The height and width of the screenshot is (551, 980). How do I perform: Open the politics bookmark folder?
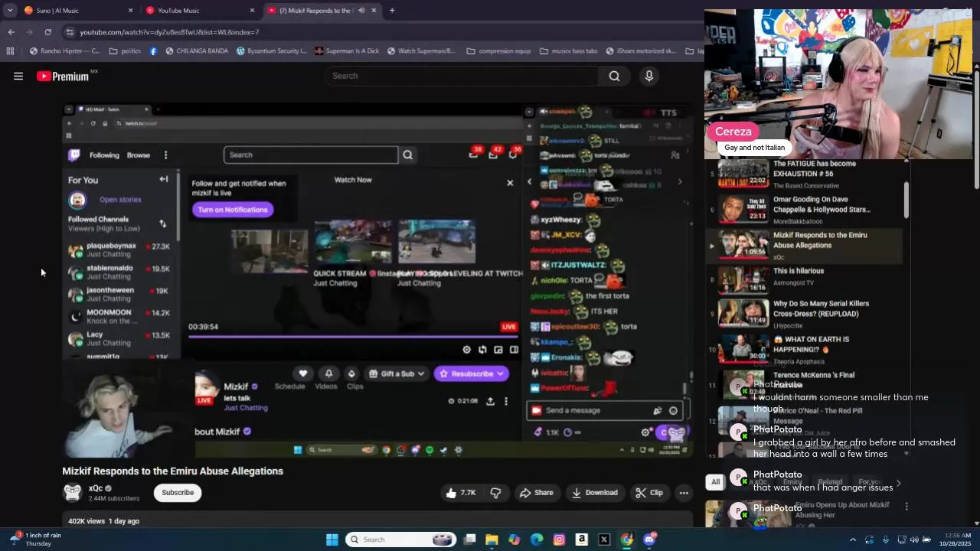[x=125, y=51]
